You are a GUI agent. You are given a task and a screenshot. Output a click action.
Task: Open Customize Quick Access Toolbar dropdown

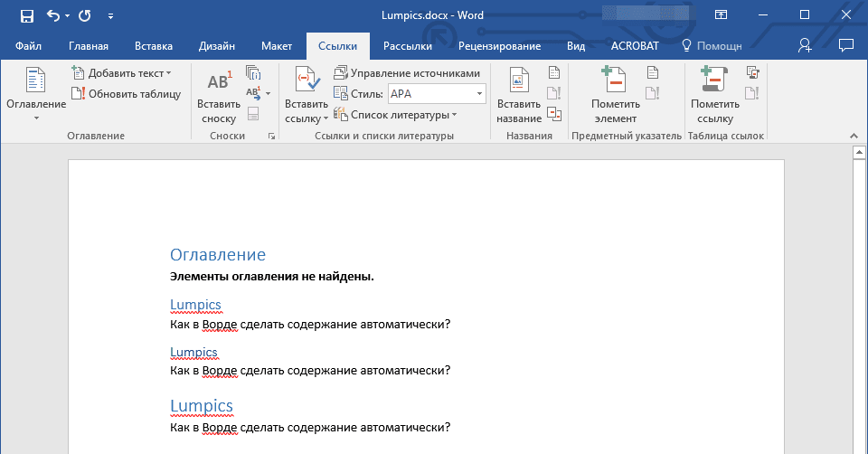110,16
